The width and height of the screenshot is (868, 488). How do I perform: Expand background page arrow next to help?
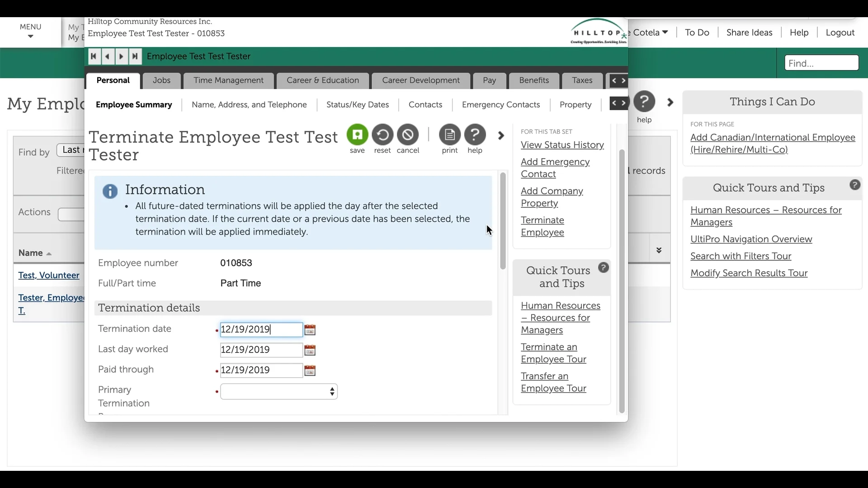coord(670,103)
